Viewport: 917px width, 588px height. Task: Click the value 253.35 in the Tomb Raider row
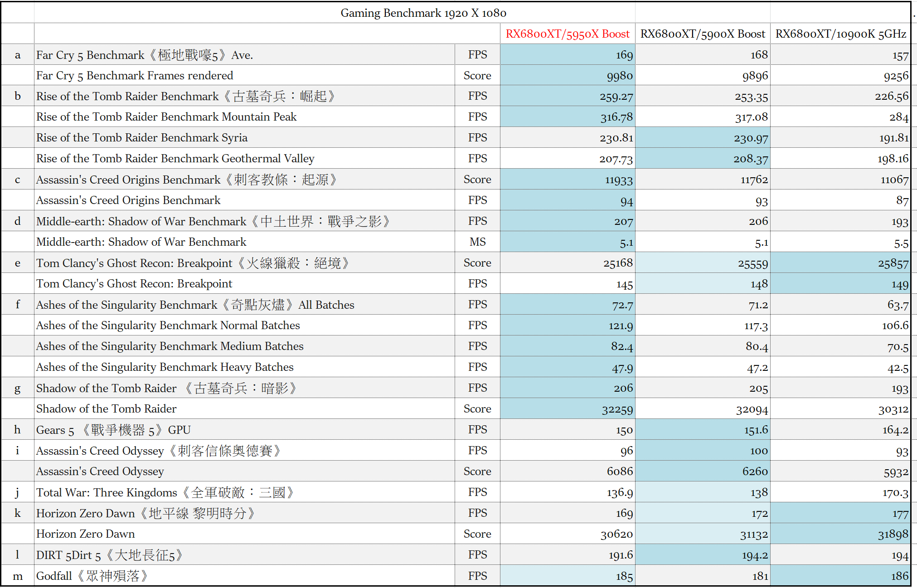click(x=751, y=97)
